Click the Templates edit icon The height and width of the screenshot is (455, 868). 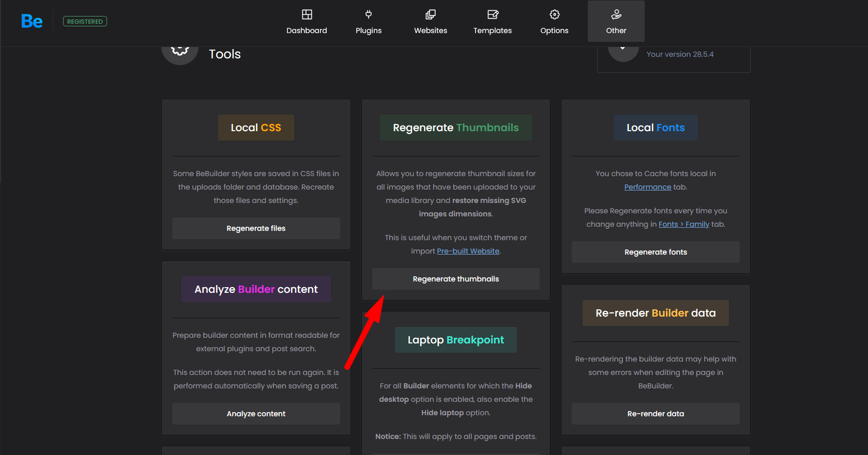(x=493, y=14)
